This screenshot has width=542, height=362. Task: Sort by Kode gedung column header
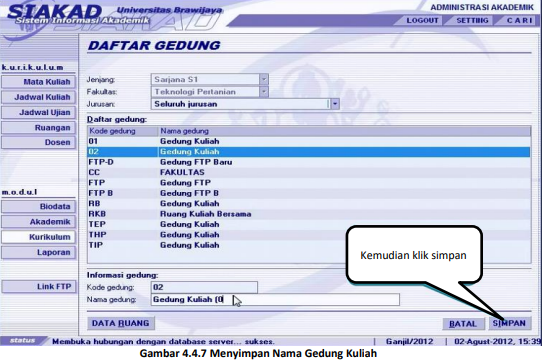coord(123,131)
